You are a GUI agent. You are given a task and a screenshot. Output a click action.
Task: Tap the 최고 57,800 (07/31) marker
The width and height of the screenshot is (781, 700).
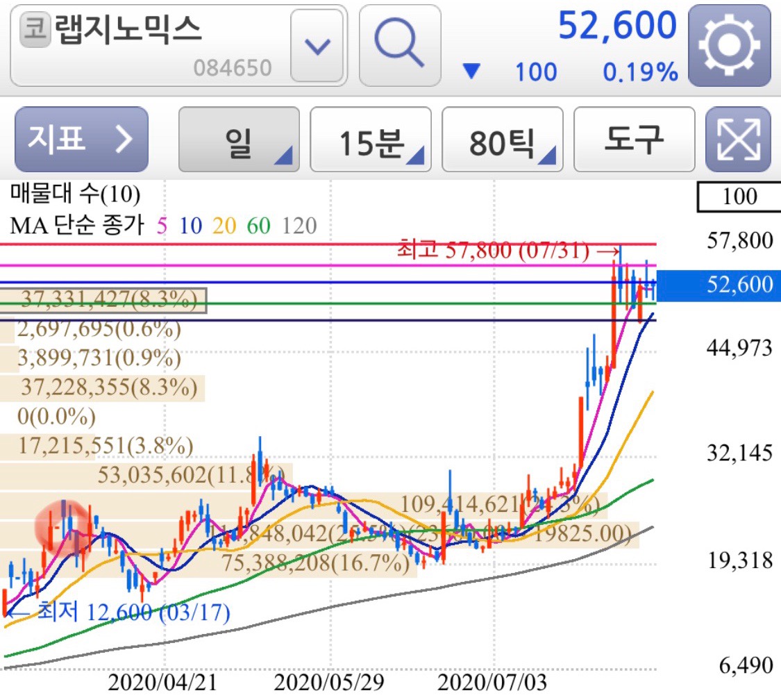coord(508,249)
